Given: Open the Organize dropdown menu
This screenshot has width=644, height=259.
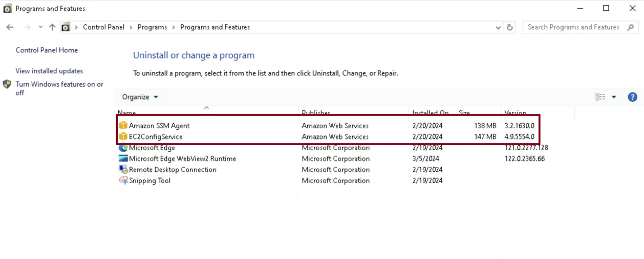Looking at the screenshot, I should 140,97.
